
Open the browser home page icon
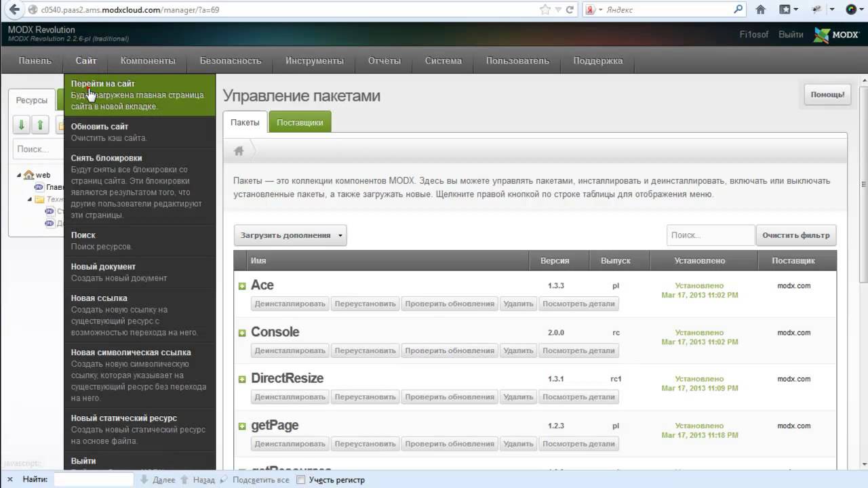[761, 10]
